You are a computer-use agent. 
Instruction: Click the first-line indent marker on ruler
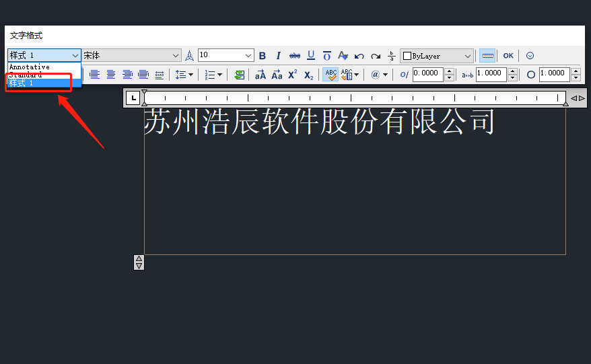click(144, 92)
